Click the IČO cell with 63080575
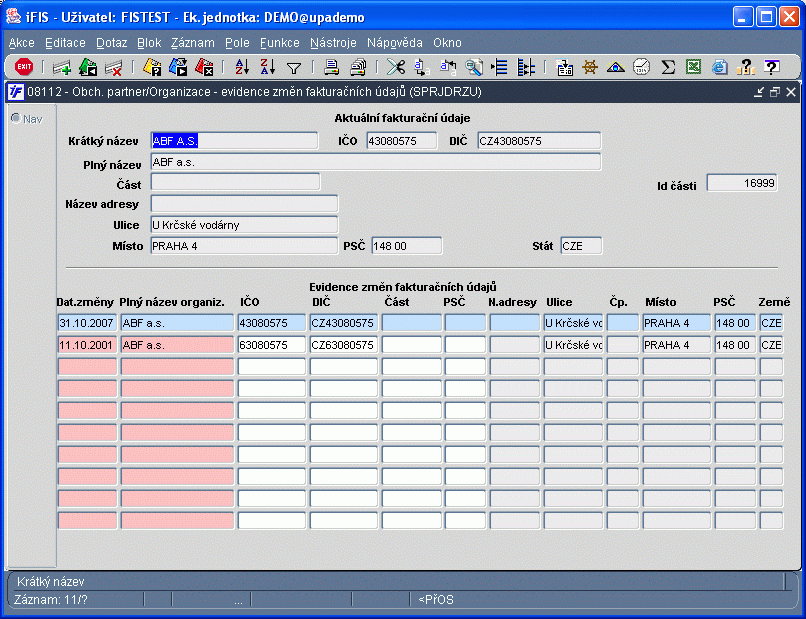Screen dimensions: 806x619 pyautogui.click(x=270, y=345)
